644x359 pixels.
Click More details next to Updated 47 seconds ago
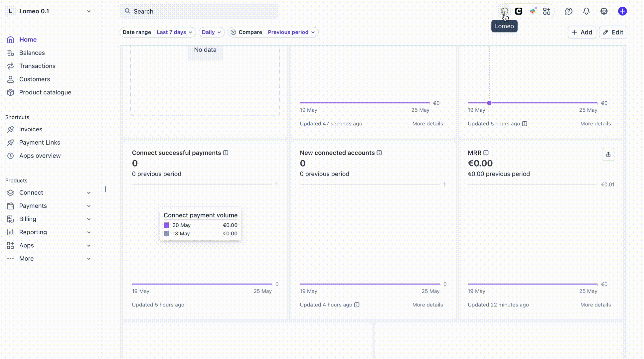[427, 124]
